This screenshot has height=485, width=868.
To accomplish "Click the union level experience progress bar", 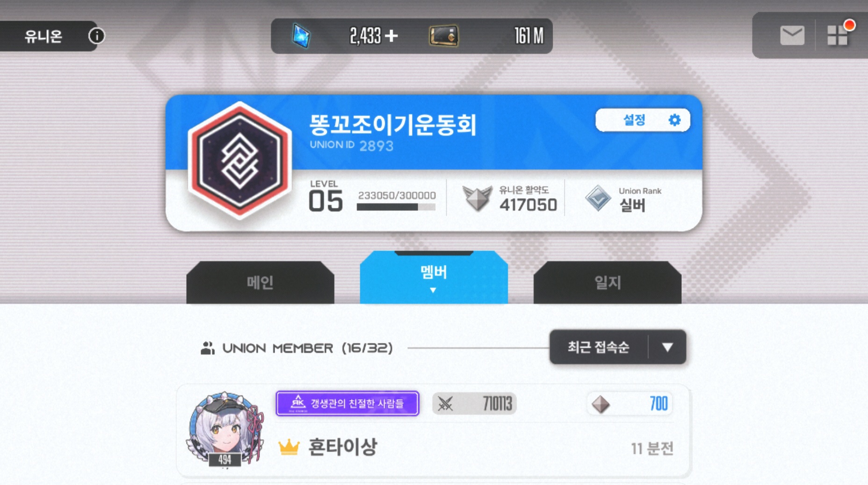I will tap(396, 207).
